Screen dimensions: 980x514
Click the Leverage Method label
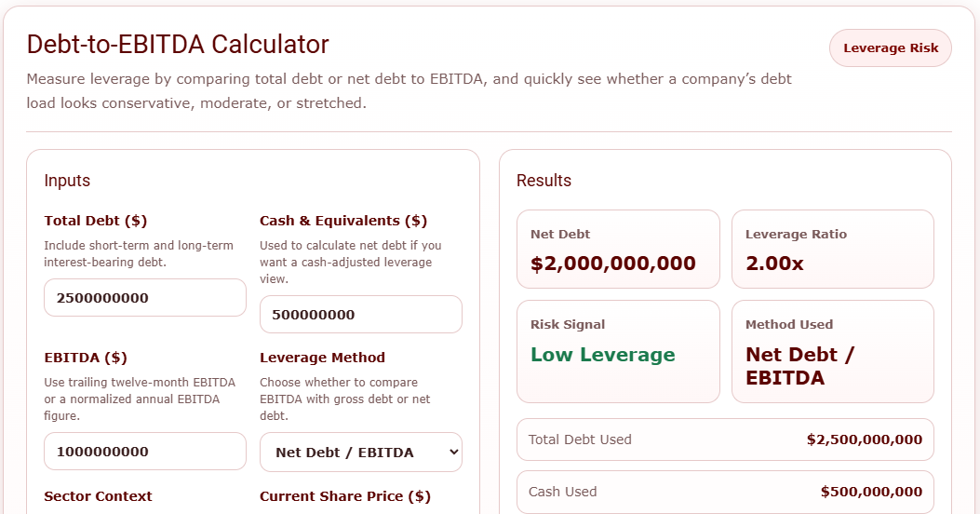[322, 358]
